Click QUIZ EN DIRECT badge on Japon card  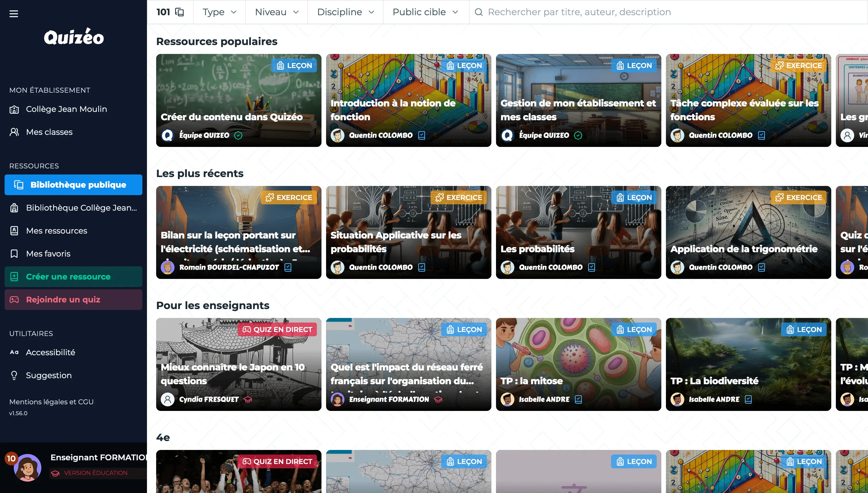click(x=277, y=329)
